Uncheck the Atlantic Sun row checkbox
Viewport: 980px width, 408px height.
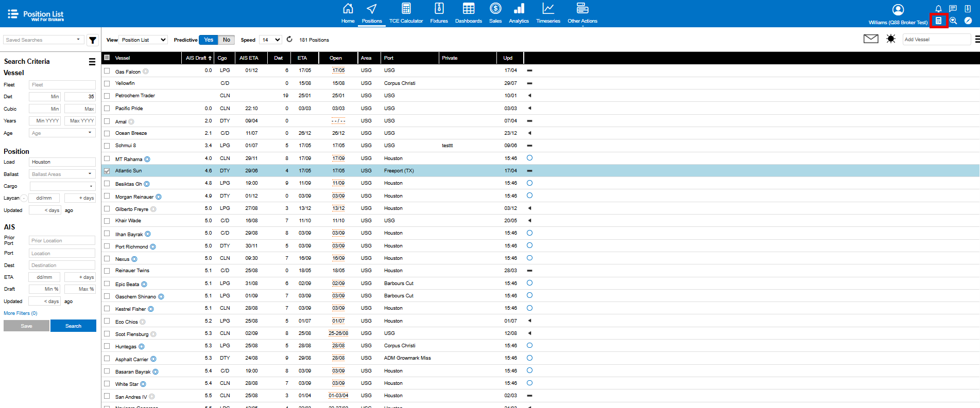(107, 171)
